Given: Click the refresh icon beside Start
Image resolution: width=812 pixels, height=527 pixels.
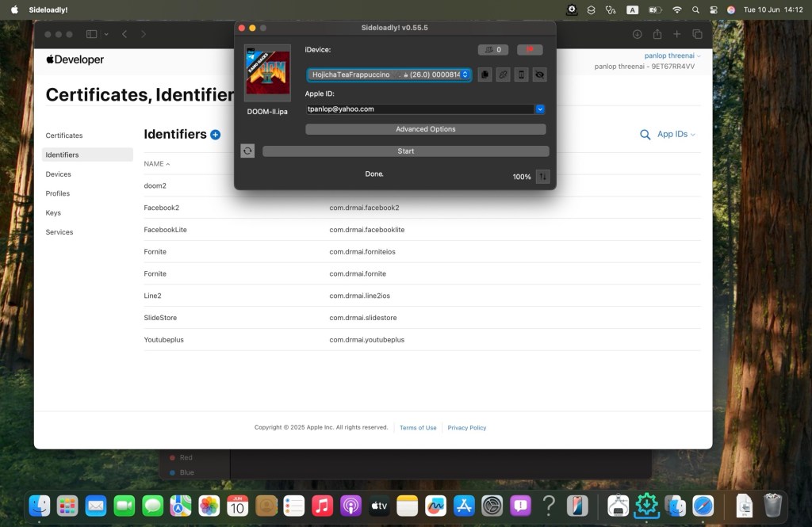Looking at the screenshot, I should (x=247, y=151).
